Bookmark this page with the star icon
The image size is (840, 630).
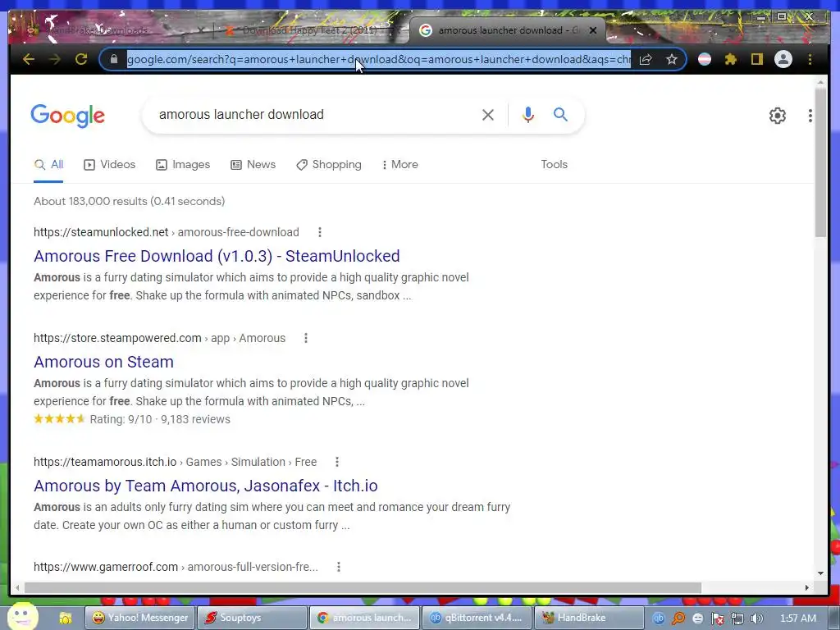click(672, 59)
